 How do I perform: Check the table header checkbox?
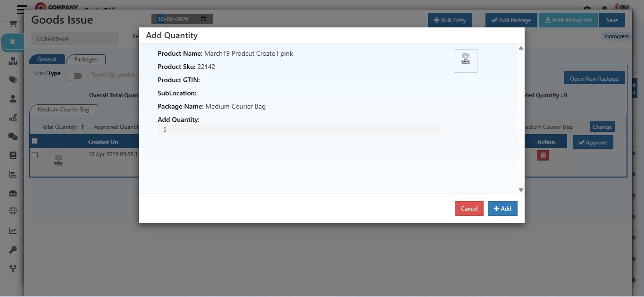point(34,141)
